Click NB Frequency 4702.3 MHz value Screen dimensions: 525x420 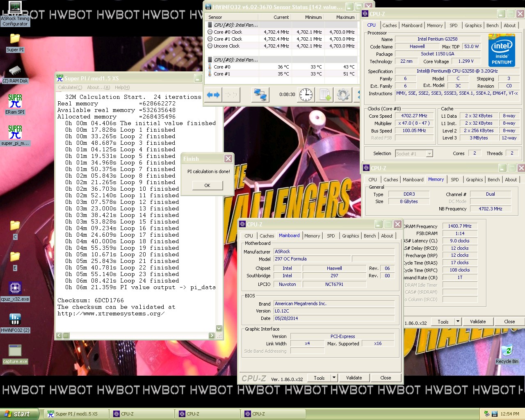pos(491,209)
